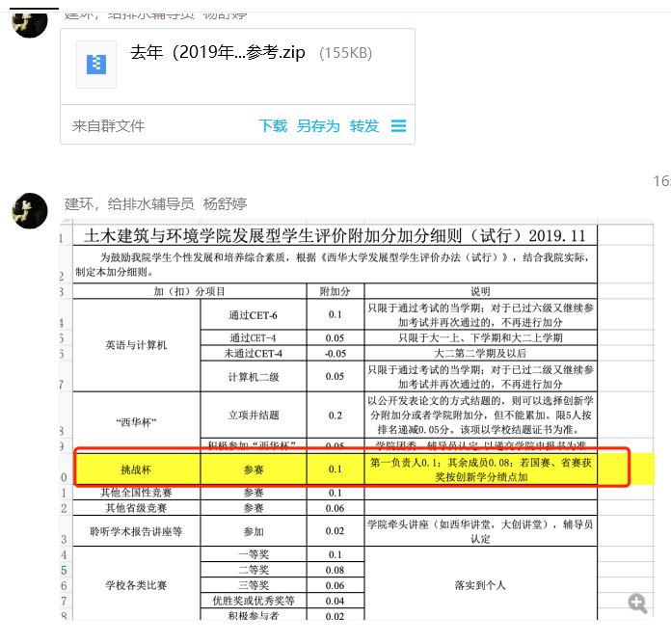Click the 0.06 score for 其他省级竞赛

[335, 508]
